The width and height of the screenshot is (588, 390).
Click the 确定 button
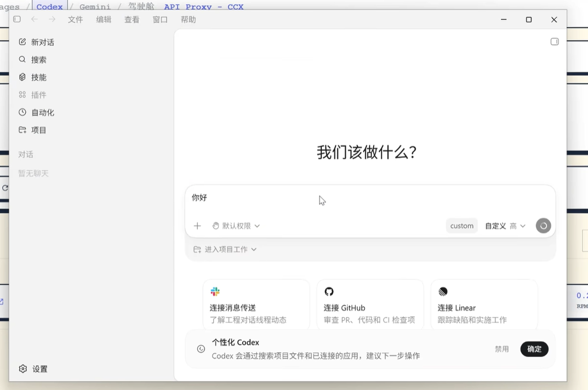534,349
